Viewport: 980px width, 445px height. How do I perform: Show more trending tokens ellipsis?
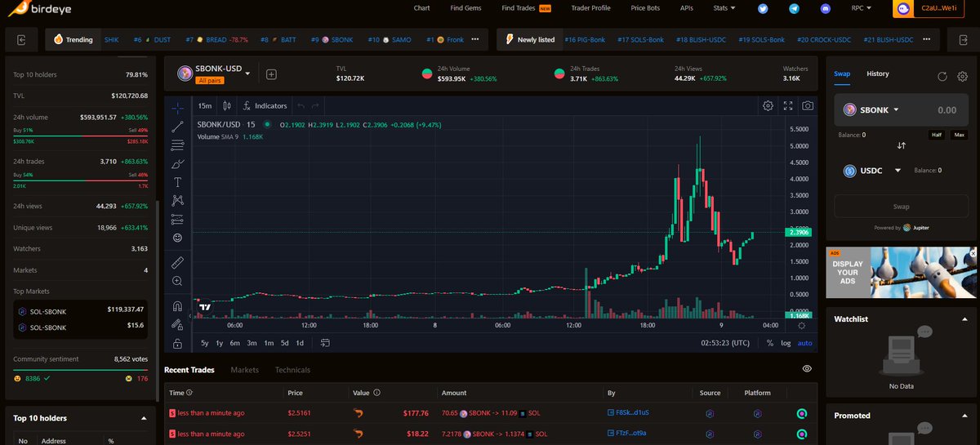[474, 39]
